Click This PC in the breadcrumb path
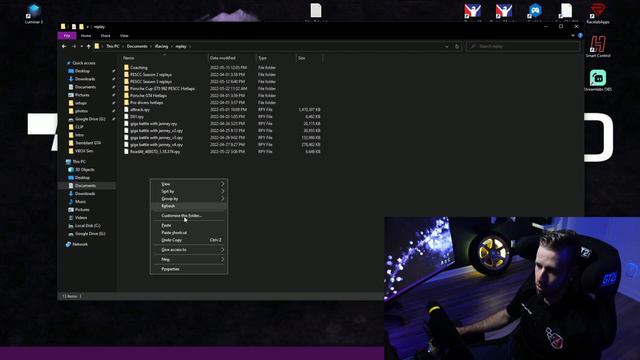This screenshot has height=360, width=640. [x=113, y=47]
